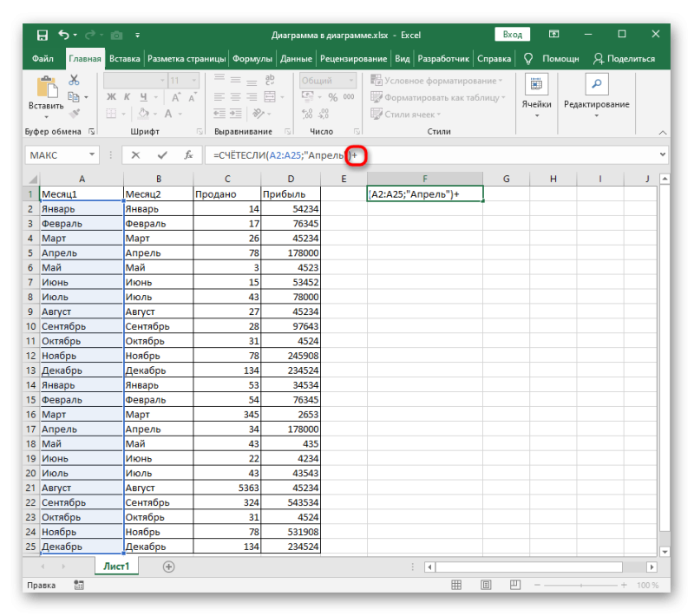Click the Вставить paste icon
Viewport: 694px width, 616px height.
(47, 86)
